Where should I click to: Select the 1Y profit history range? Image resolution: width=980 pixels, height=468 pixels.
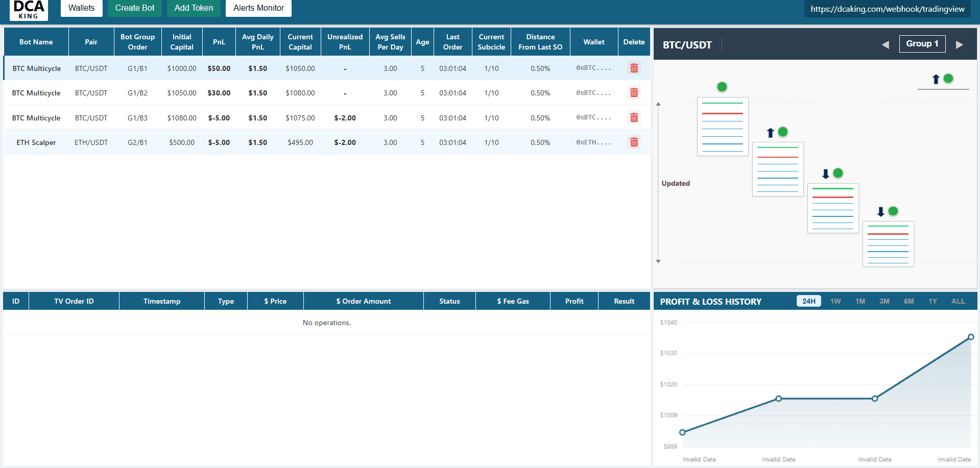point(933,301)
